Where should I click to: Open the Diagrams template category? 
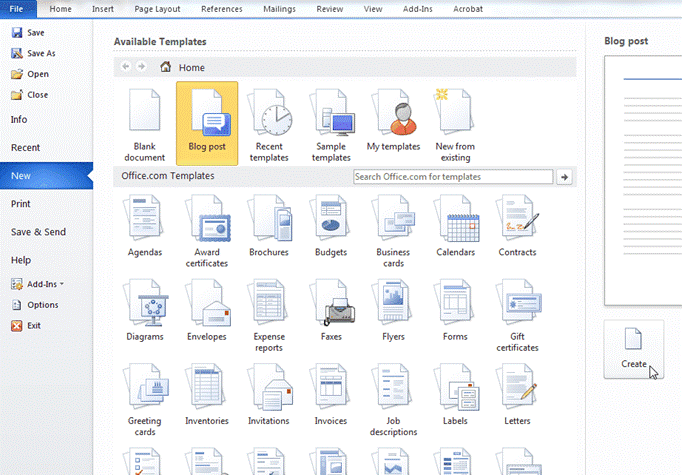145,310
